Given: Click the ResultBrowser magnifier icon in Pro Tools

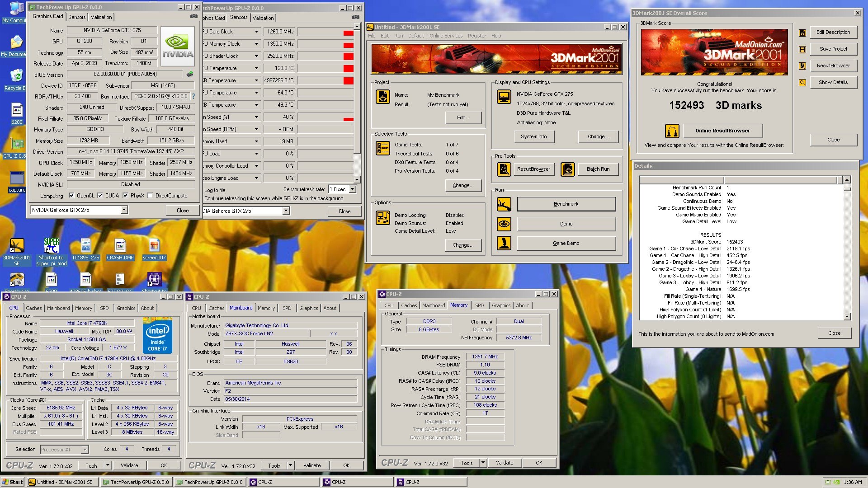Looking at the screenshot, I should tap(504, 169).
